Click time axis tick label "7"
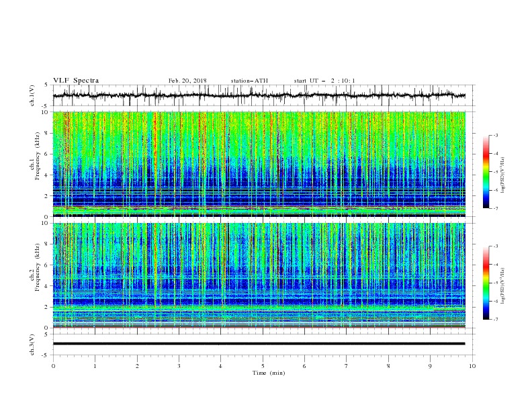The width and height of the screenshot is (532, 411). 346,366
